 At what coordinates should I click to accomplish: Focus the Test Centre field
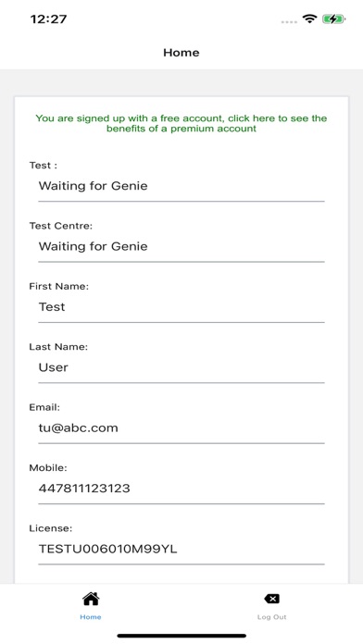tap(181, 246)
